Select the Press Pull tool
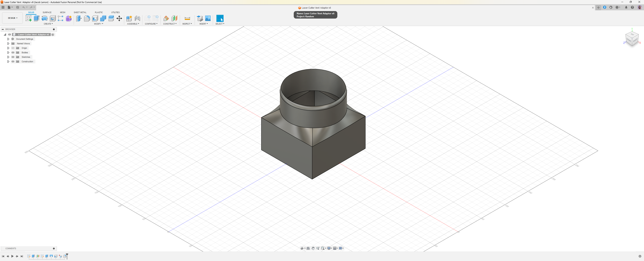This screenshot has width=644, height=261. tap(79, 18)
